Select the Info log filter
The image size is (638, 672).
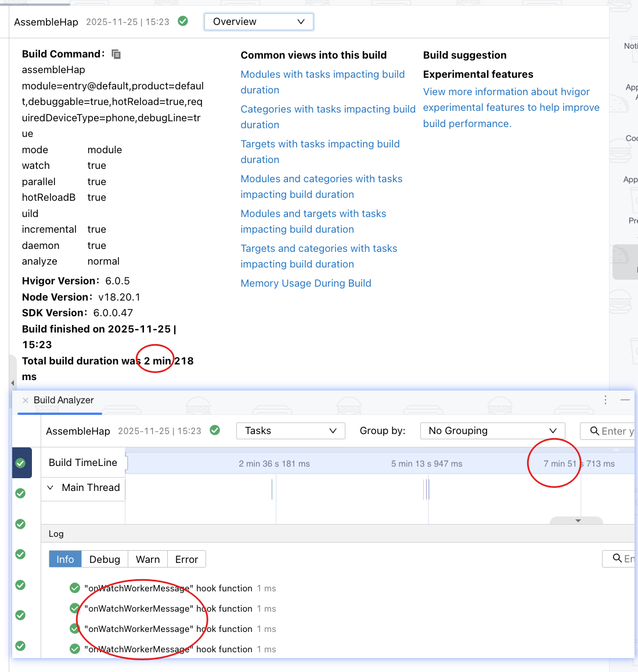65,559
